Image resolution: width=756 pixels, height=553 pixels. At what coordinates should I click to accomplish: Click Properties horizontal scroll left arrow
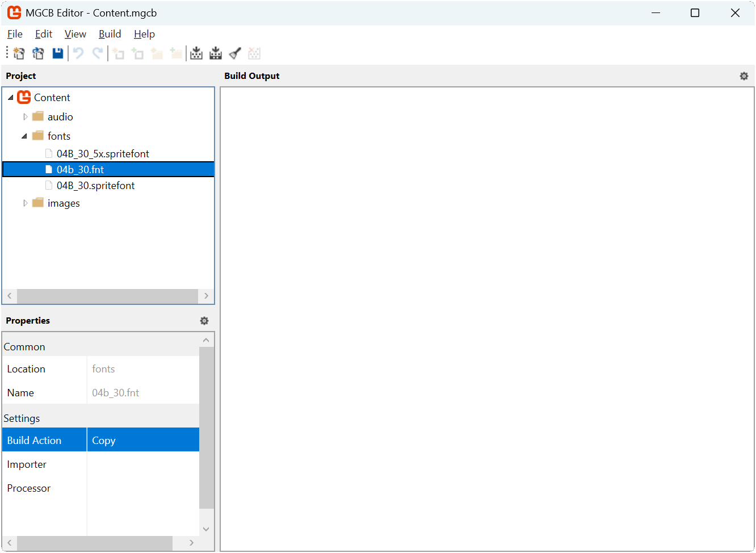[10, 543]
